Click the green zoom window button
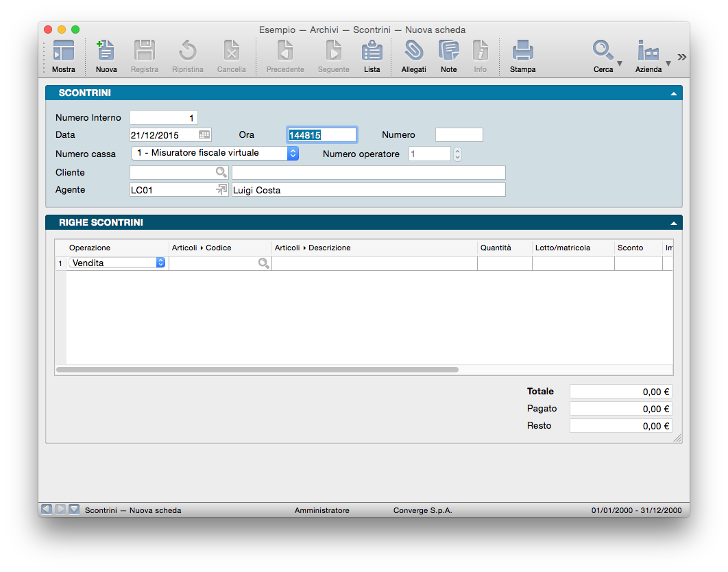The height and width of the screenshot is (572, 728). pyautogui.click(x=75, y=29)
